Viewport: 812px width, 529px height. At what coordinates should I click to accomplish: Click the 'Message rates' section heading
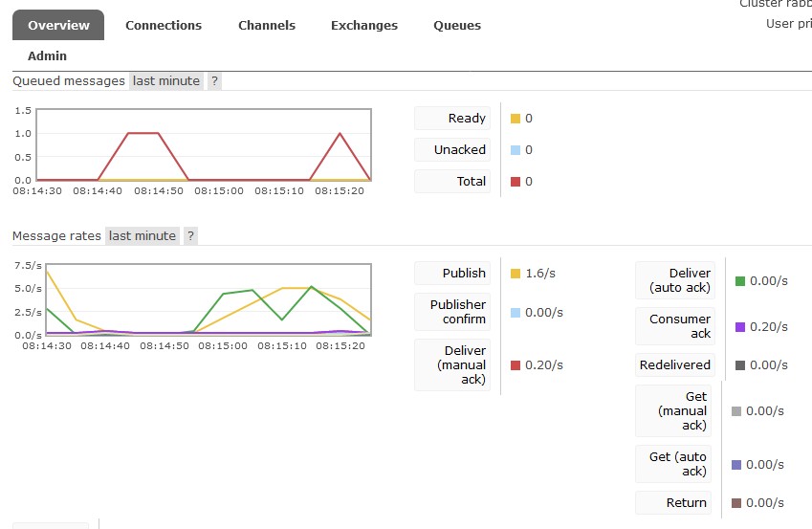pyautogui.click(x=56, y=235)
